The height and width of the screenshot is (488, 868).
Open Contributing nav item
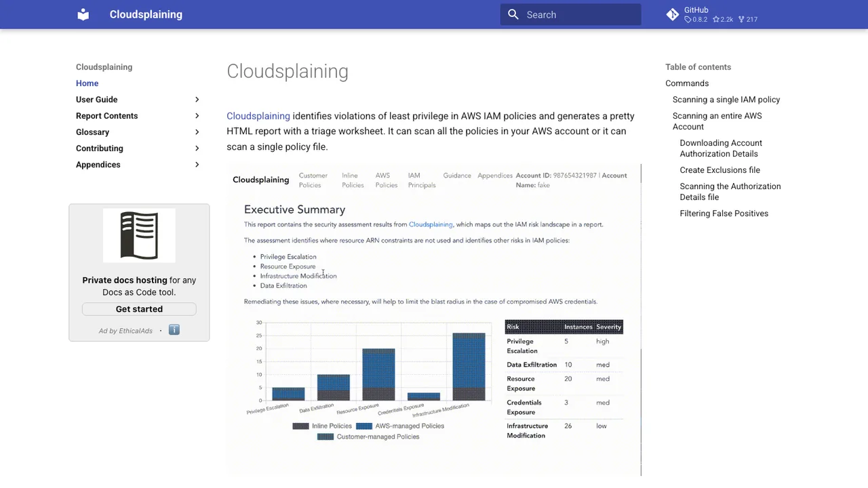coord(100,148)
